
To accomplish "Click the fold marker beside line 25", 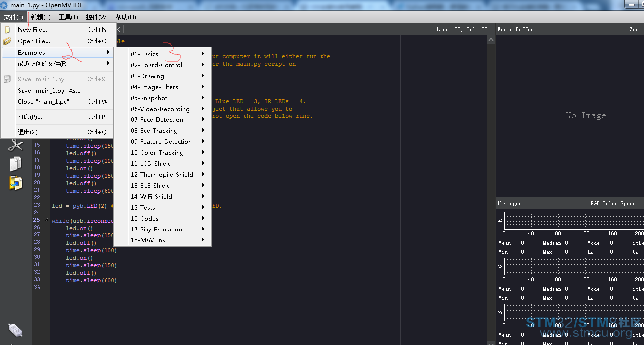I will point(47,220).
